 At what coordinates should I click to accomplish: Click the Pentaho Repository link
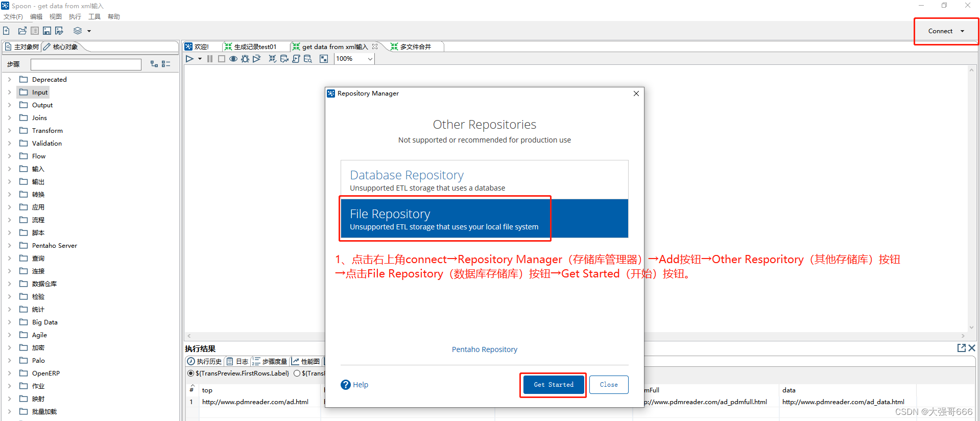click(x=484, y=349)
